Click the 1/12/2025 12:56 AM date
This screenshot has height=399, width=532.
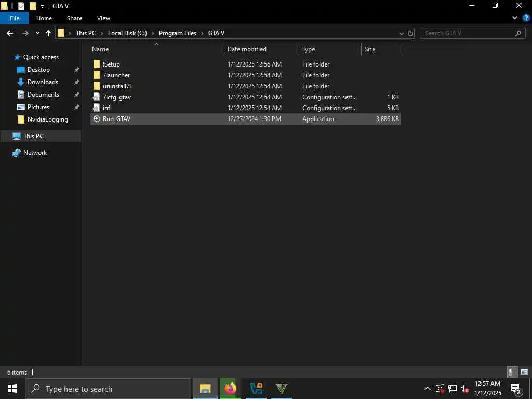pos(255,64)
